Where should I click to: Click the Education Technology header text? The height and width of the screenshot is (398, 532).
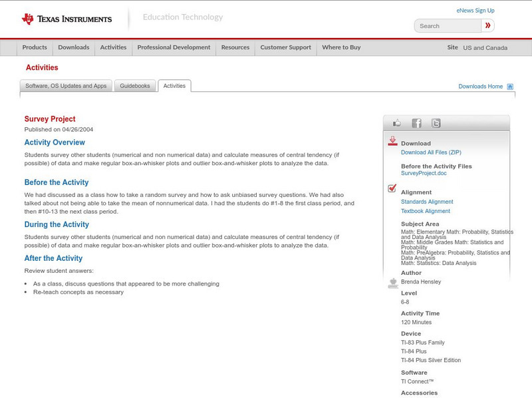pyautogui.click(x=183, y=17)
